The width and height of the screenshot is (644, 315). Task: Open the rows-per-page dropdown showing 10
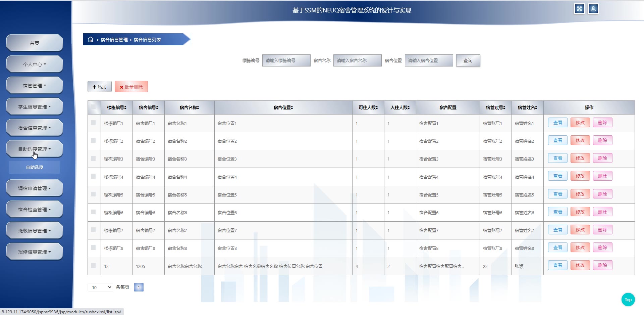coord(100,287)
